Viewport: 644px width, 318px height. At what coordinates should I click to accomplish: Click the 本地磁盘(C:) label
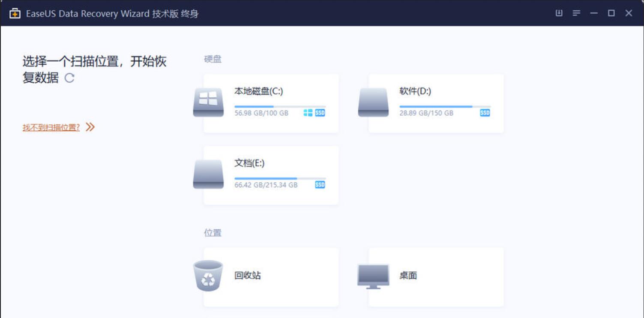(258, 91)
